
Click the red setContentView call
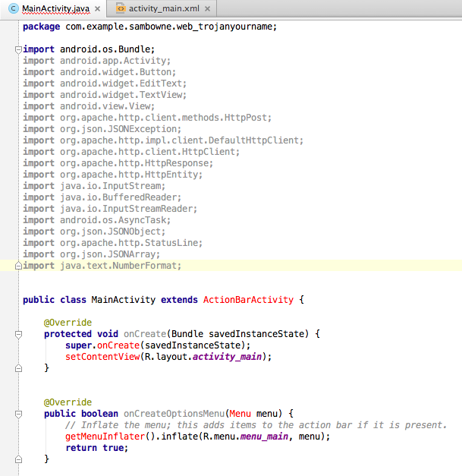[102, 357]
